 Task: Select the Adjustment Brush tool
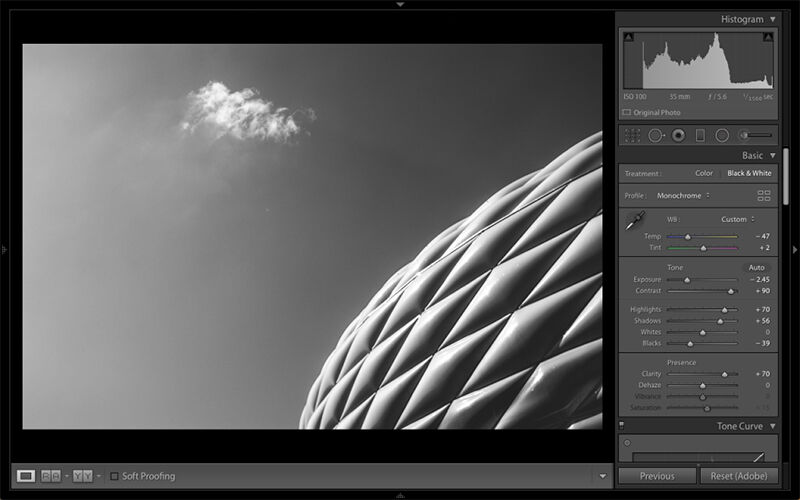tap(756, 135)
